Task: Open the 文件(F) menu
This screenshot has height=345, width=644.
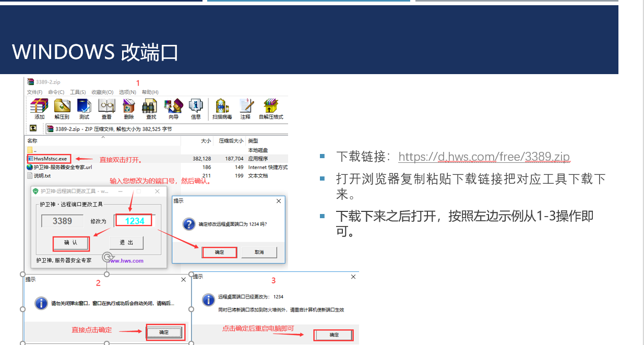Action: coord(34,92)
